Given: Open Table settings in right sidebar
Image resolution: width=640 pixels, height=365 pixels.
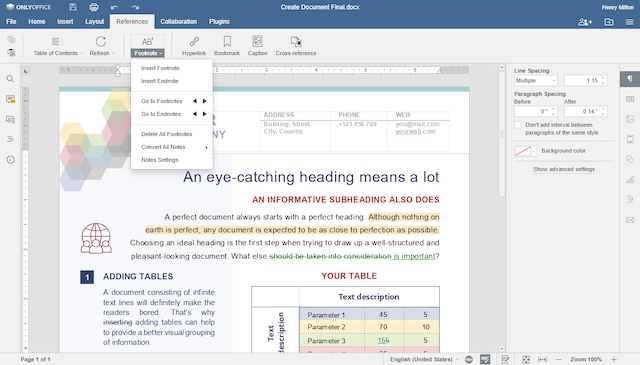Looking at the screenshot, I should (630, 99).
